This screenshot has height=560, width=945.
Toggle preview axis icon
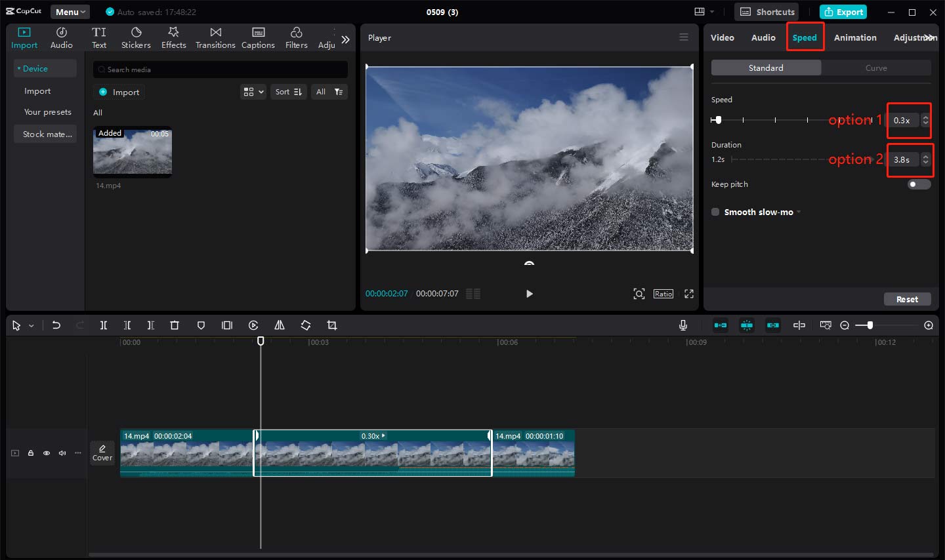[x=799, y=325]
